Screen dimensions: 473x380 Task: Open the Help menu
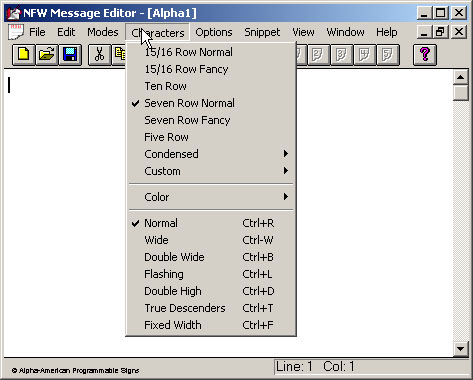387,32
